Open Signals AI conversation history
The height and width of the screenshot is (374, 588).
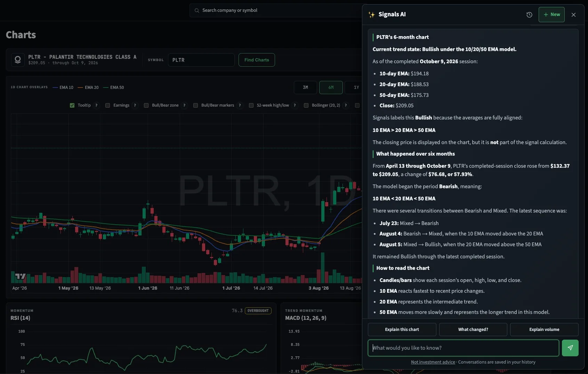point(529,15)
